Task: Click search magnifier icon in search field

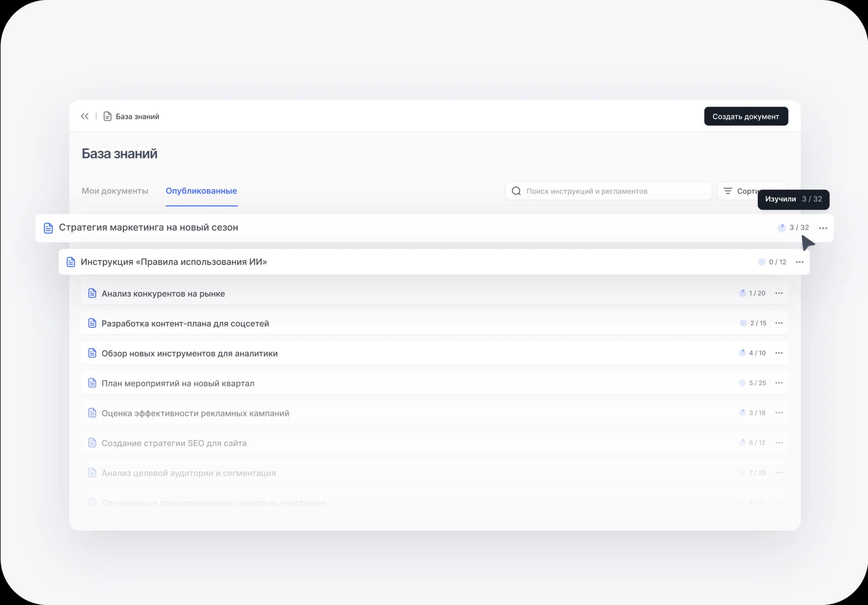Action: coord(516,191)
